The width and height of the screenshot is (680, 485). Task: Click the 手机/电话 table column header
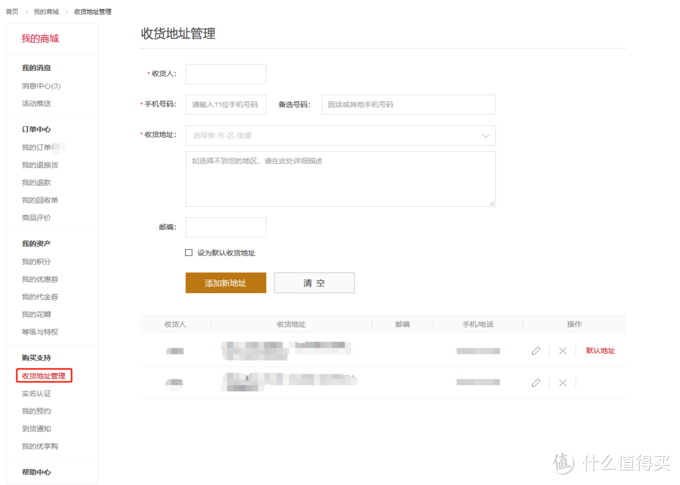tap(478, 324)
